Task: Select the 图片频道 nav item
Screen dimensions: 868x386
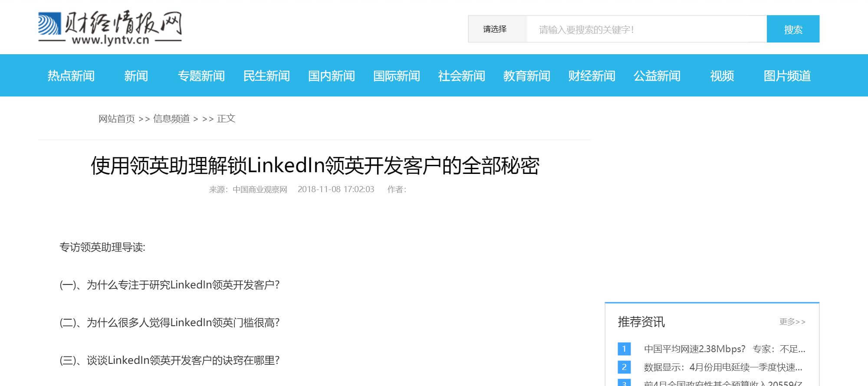Action: 787,76
